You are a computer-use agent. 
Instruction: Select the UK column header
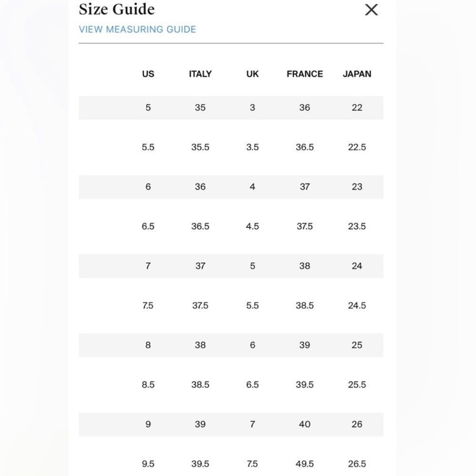point(253,74)
